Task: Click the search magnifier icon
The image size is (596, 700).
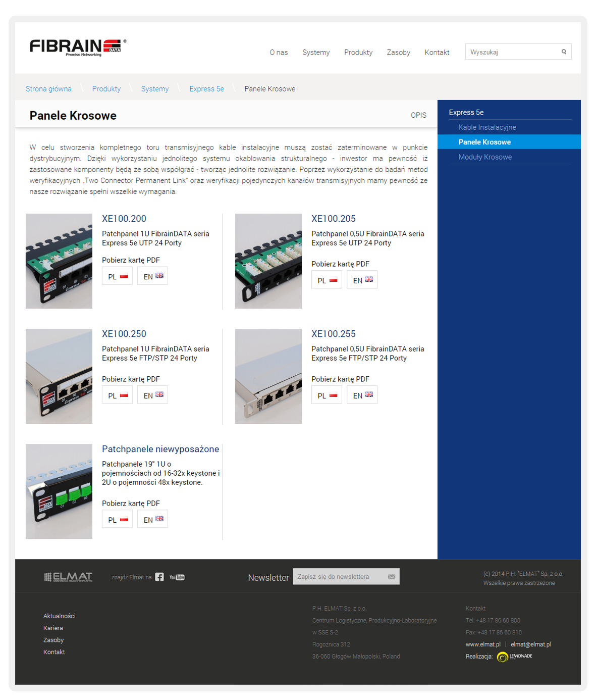Action: [564, 52]
